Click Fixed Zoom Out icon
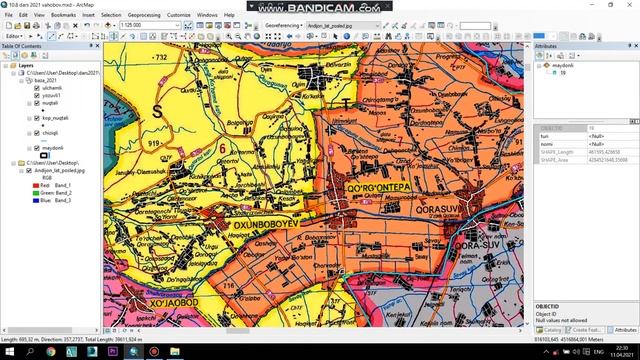Viewport: 640px width, 360px height. tap(278, 36)
